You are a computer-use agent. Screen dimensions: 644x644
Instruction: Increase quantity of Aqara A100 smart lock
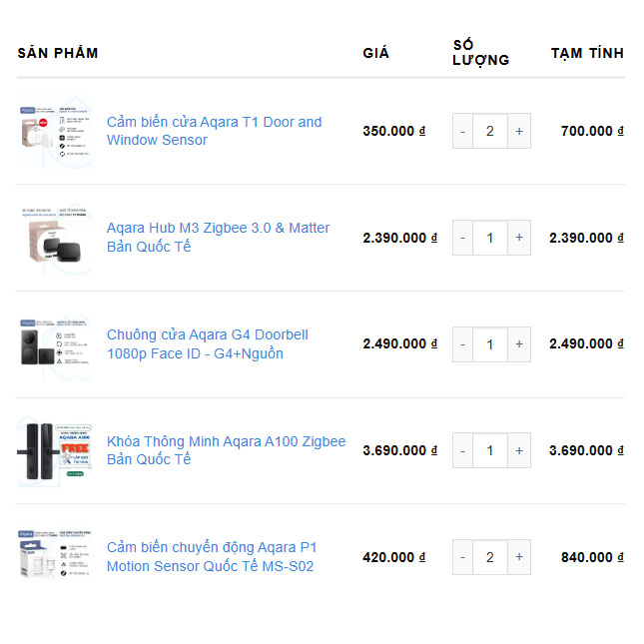click(518, 450)
